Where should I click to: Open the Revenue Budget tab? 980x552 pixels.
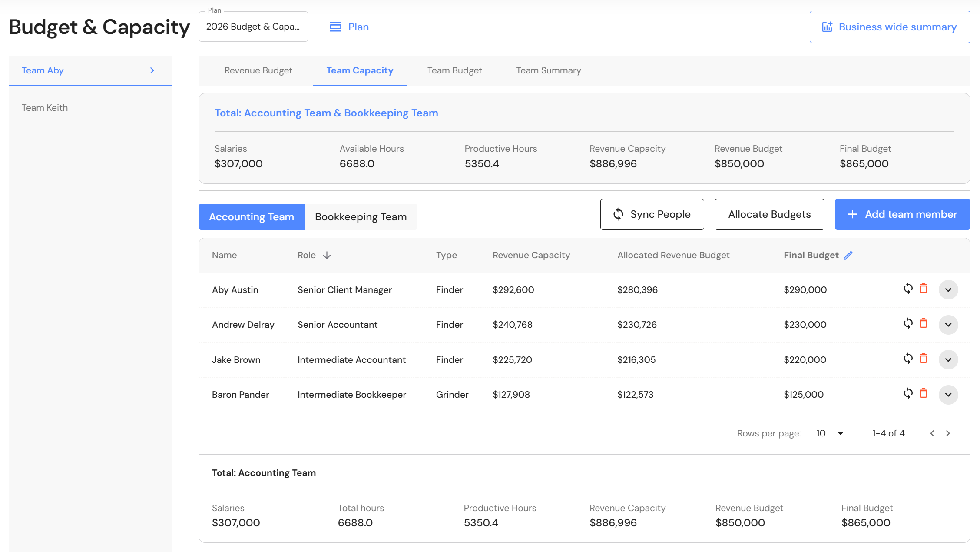[x=258, y=70]
